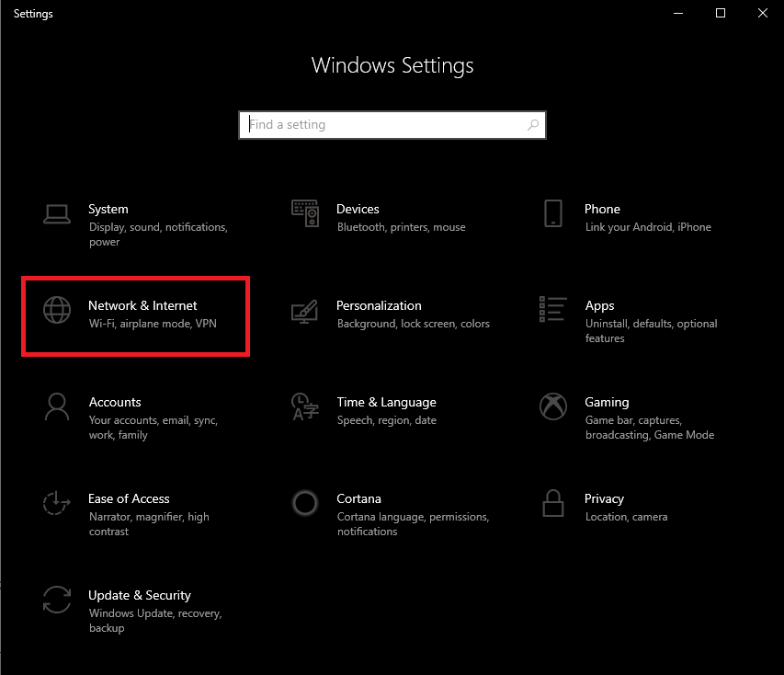Open Network & Internet title
The width and height of the screenshot is (784, 675).
click(x=142, y=305)
